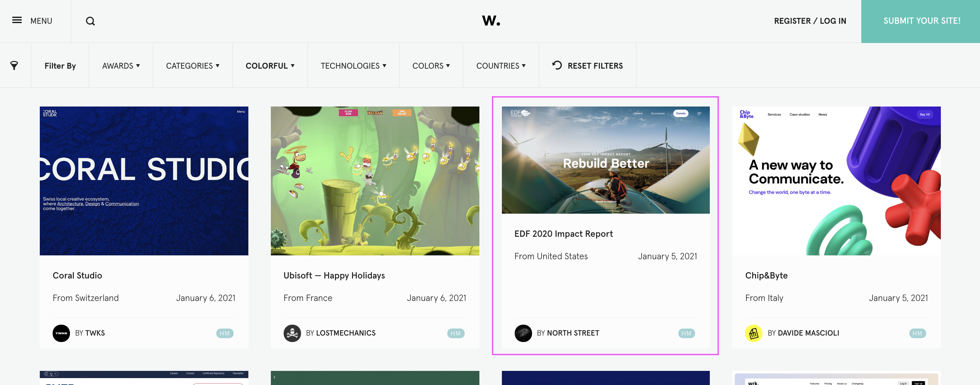980x385 pixels.
Task: Click the HM badge on Coral Studio
Action: [x=224, y=333]
